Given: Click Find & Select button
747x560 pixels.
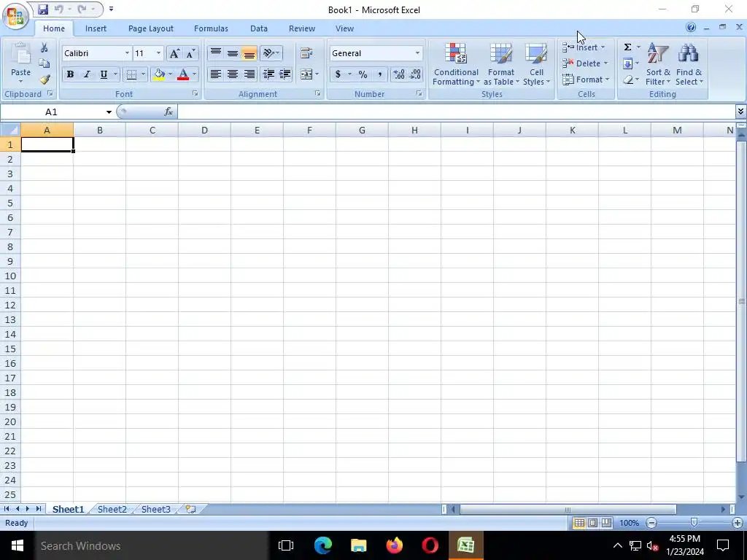Looking at the screenshot, I should click(689, 65).
